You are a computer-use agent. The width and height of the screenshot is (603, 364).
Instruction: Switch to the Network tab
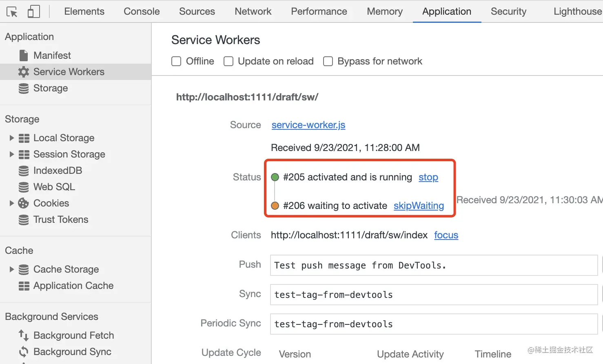tap(253, 11)
